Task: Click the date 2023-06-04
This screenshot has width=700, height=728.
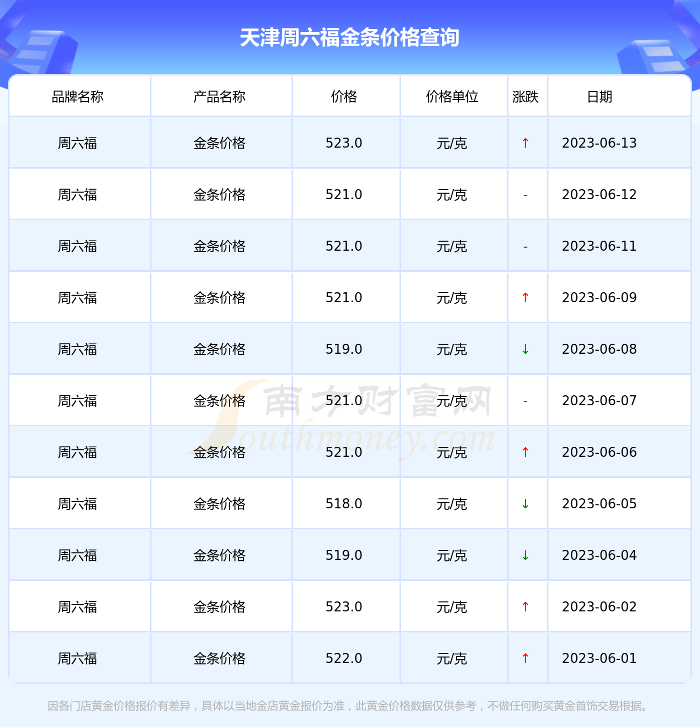Action: (599, 555)
